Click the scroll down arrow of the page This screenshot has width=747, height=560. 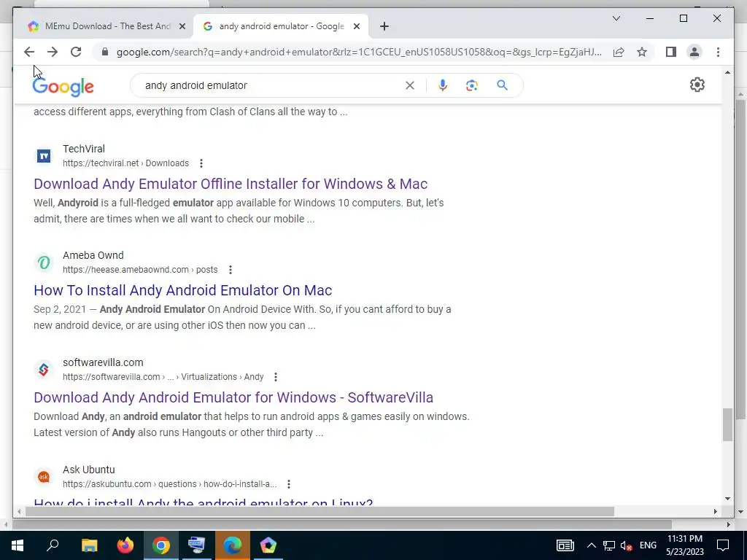point(727,499)
